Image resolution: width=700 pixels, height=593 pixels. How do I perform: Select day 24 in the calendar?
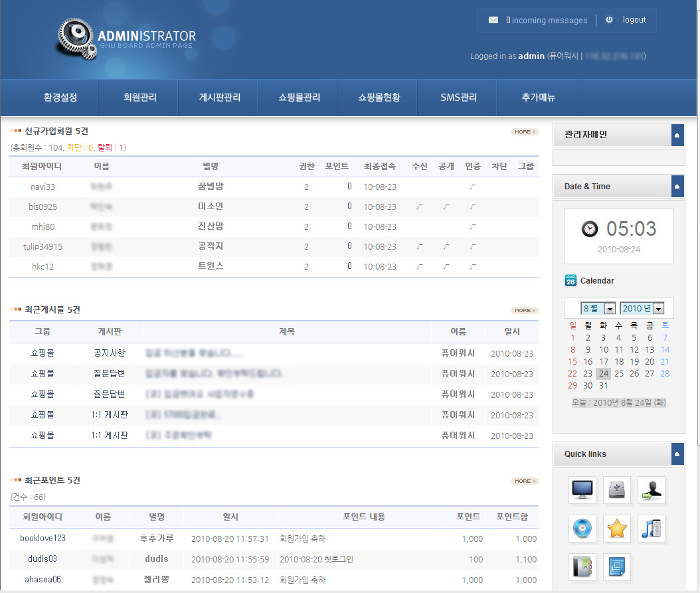tap(603, 373)
